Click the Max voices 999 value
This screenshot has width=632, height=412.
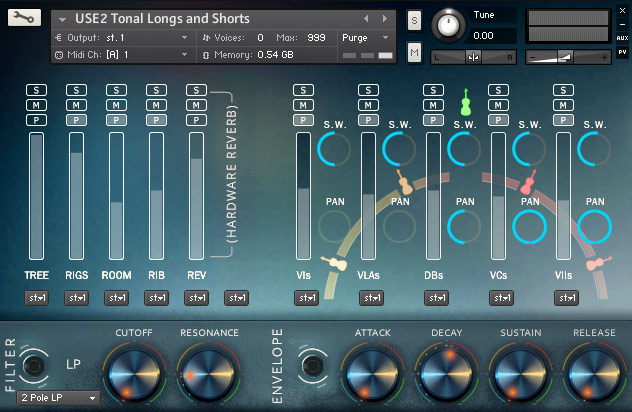click(x=316, y=37)
